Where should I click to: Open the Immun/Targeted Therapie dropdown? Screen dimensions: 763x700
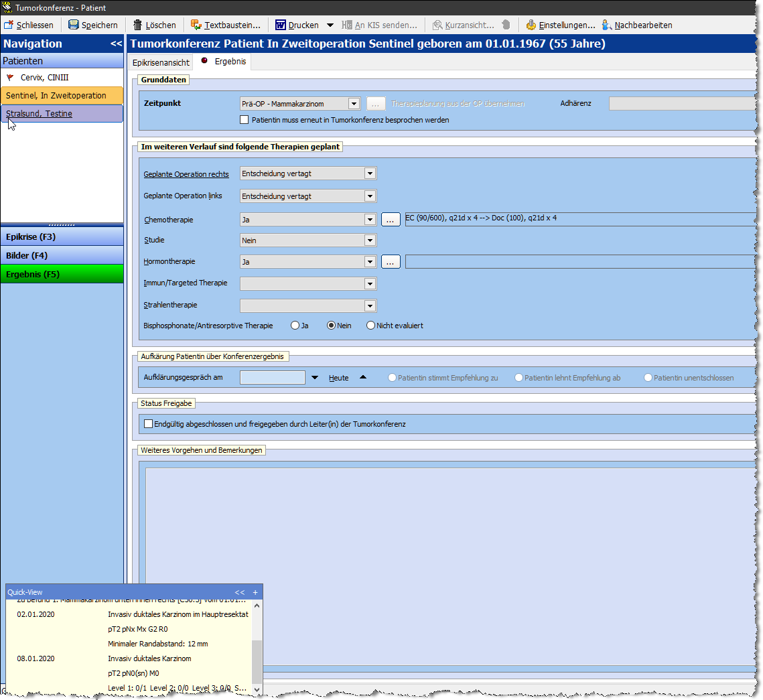370,283
